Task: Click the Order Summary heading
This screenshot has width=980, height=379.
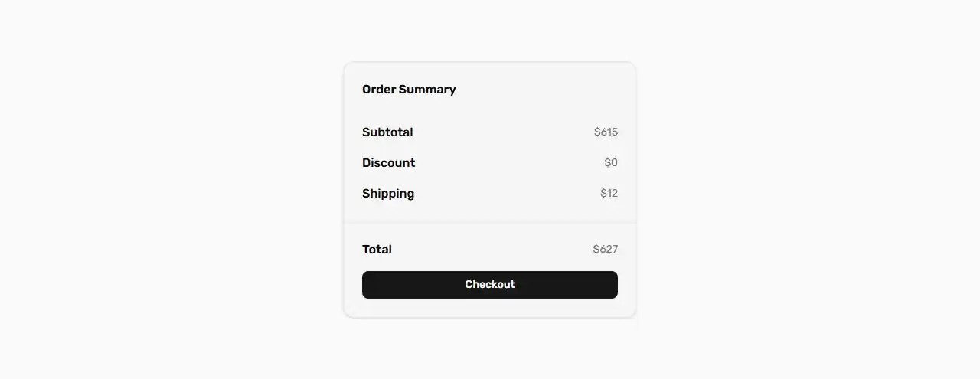Action: [x=409, y=90]
